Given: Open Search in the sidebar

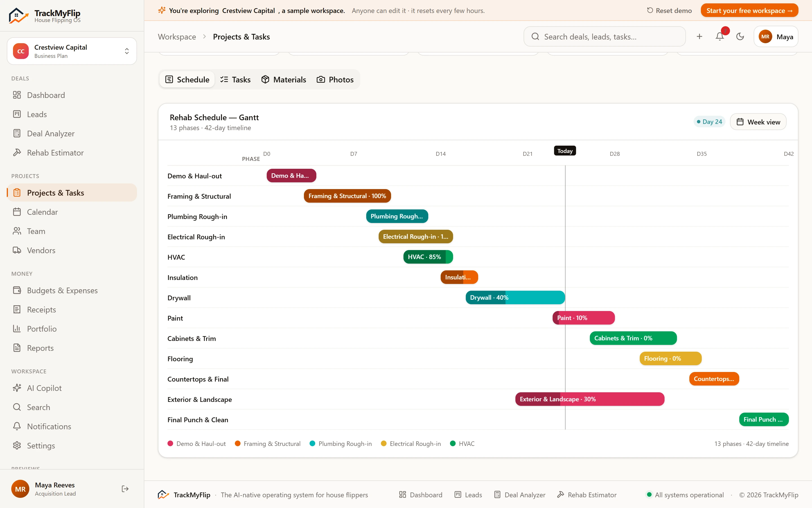Looking at the screenshot, I should 72,407.
